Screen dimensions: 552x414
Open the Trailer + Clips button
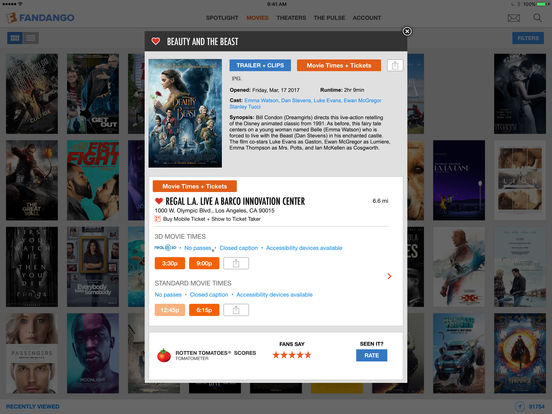[x=260, y=65]
